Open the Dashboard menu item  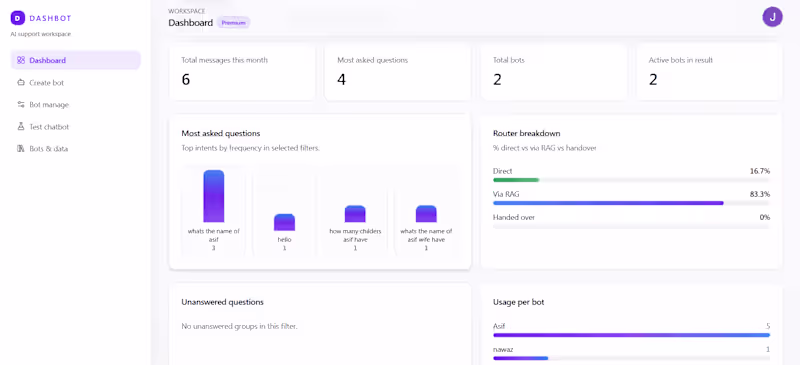pyautogui.click(x=76, y=60)
